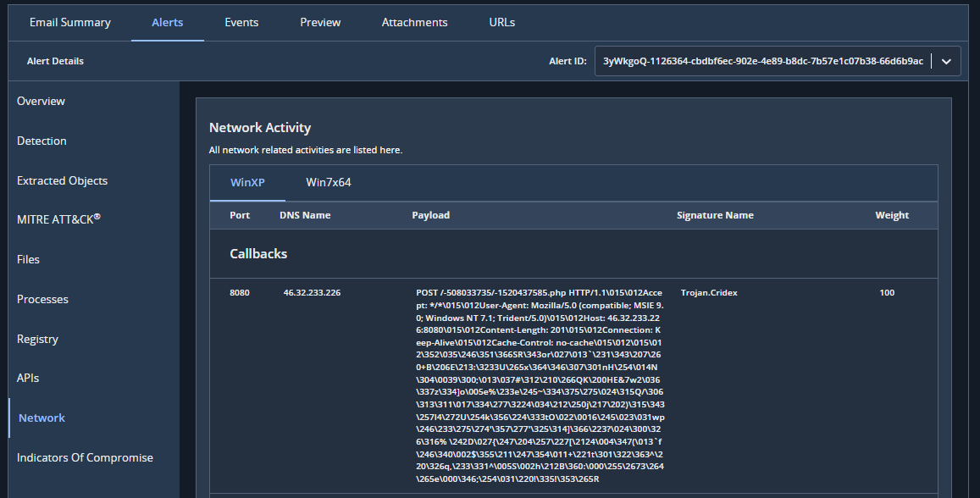Select Detection in the sidebar

point(42,141)
